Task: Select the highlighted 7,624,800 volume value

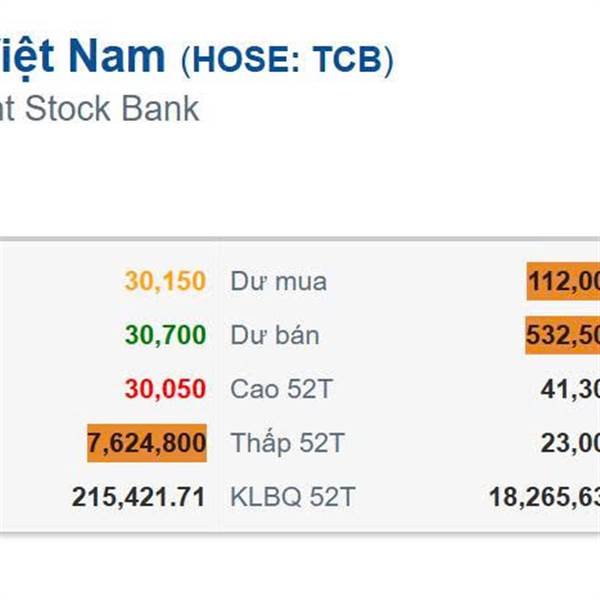Action: tap(146, 442)
